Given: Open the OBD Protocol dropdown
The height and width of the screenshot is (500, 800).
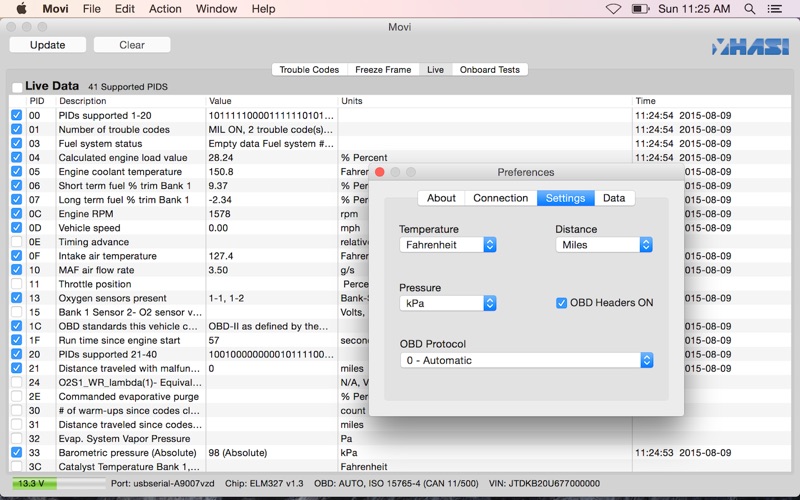Looking at the screenshot, I should (527, 360).
